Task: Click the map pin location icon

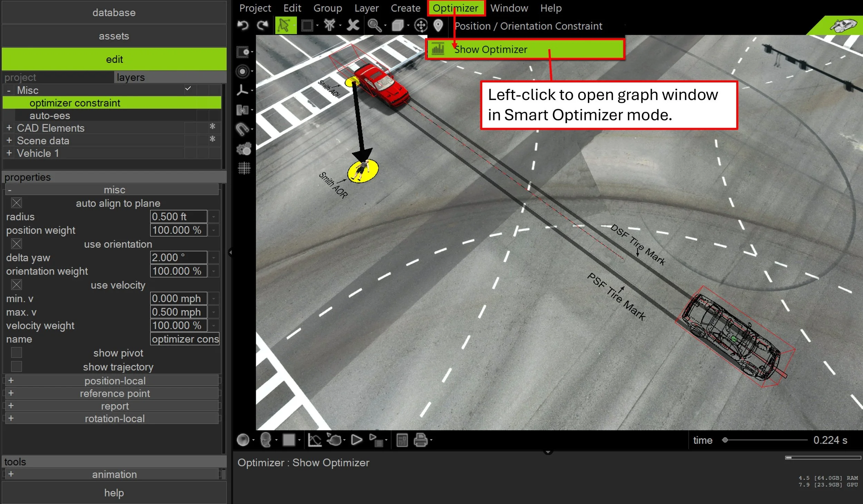Action: (438, 25)
